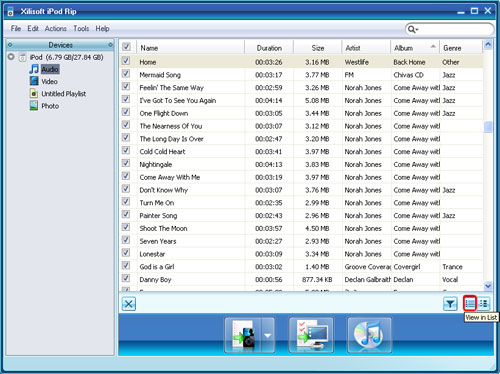This screenshot has width=500, height=374.
Task: Collapse the iPod device tree node
Action: pos(11,57)
